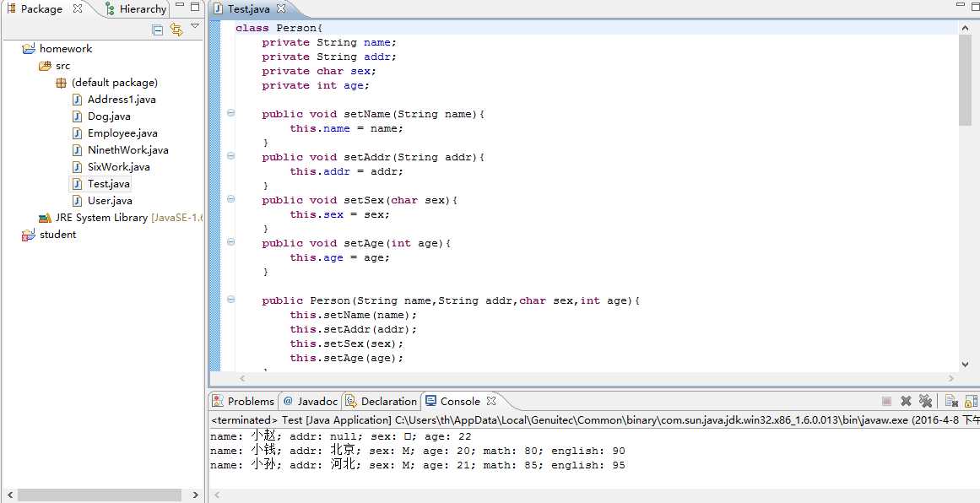Toggle Link with Editor
The width and height of the screenshot is (980, 503).
pos(176,30)
